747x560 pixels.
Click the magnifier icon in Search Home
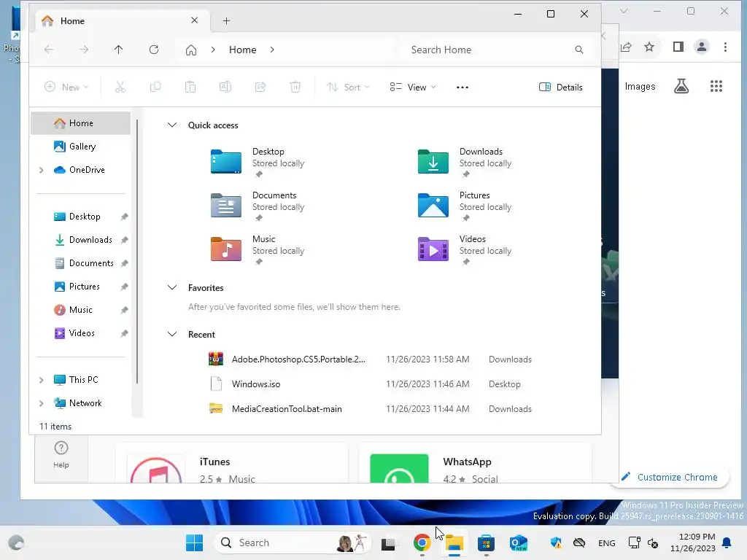tap(578, 50)
